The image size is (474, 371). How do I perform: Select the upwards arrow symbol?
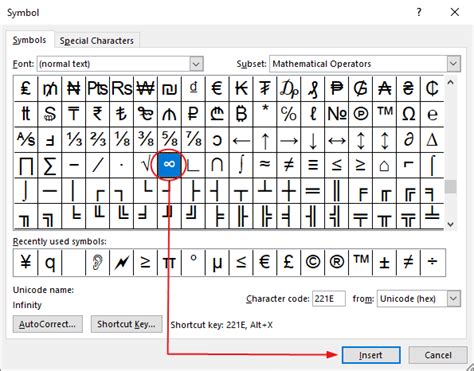pos(265,140)
